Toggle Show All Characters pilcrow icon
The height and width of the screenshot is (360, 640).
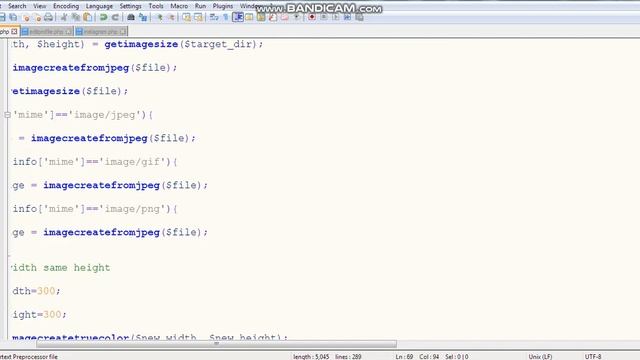[226, 17]
